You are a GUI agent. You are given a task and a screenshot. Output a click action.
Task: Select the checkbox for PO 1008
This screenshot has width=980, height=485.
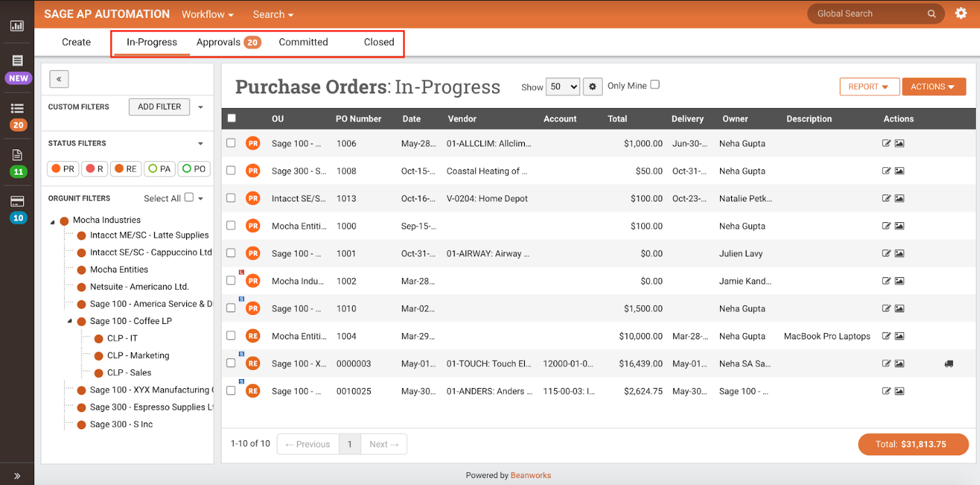[x=231, y=170]
